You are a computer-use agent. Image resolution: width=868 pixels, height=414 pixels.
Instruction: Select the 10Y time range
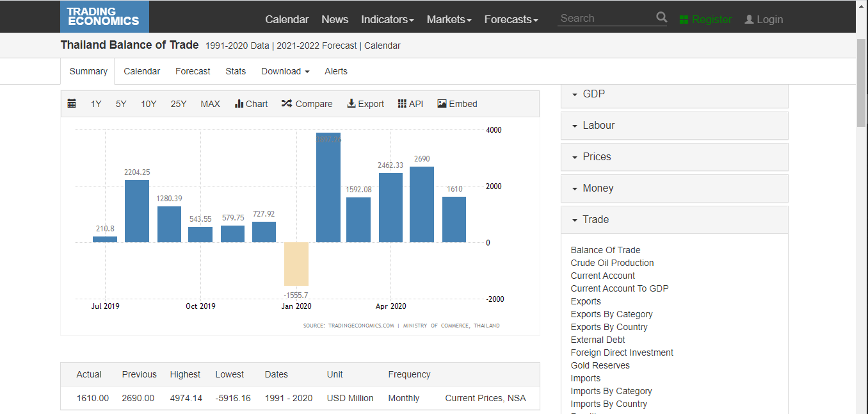click(149, 104)
